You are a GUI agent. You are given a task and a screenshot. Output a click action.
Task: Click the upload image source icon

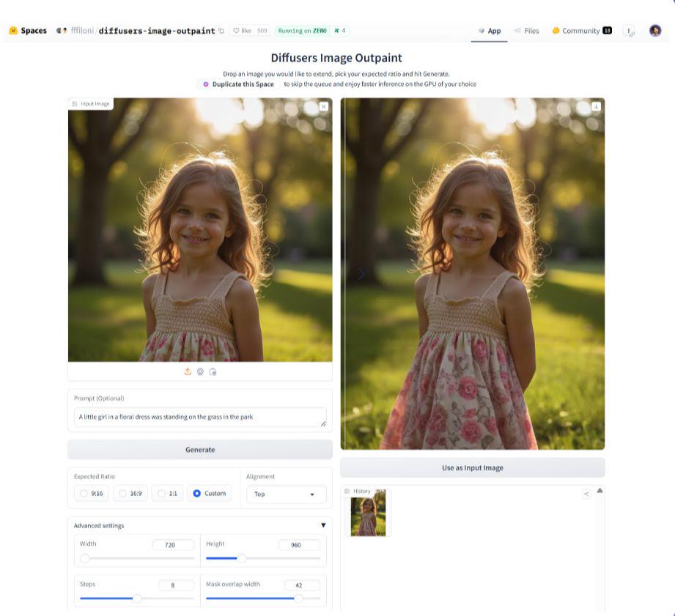(x=188, y=372)
